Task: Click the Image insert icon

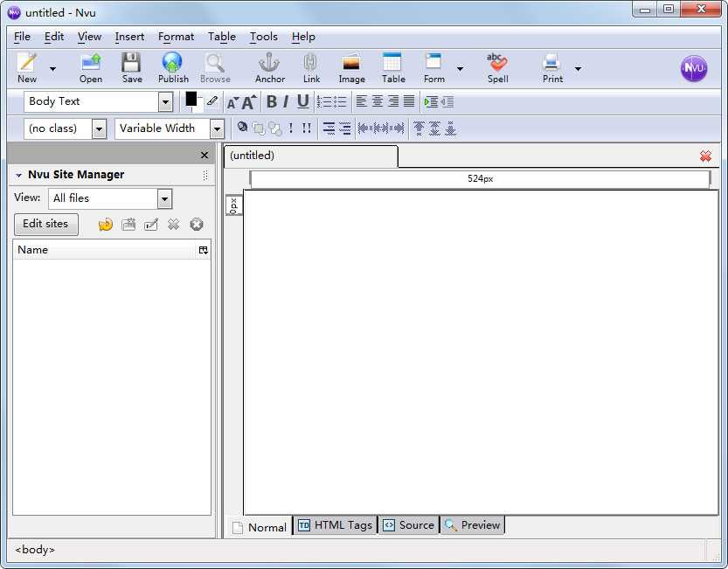Action: tap(351, 67)
